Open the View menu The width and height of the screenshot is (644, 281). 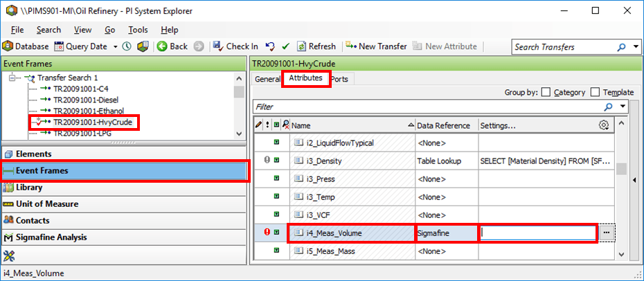point(82,30)
